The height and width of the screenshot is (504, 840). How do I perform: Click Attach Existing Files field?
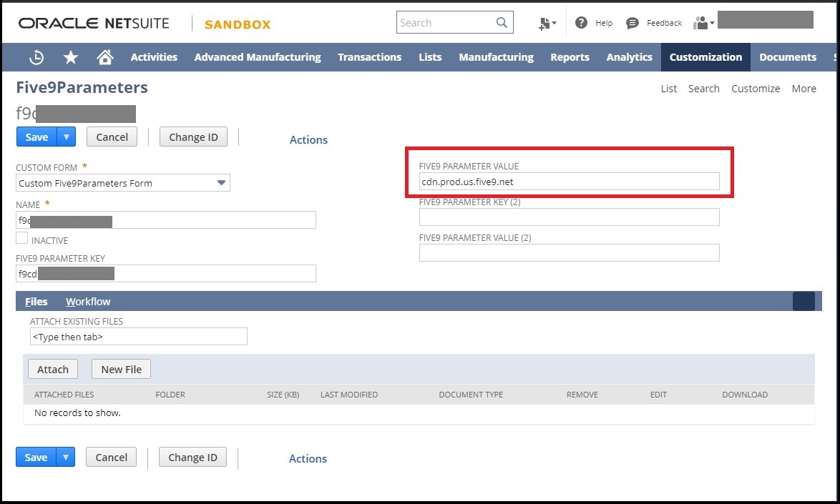pos(139,337)
